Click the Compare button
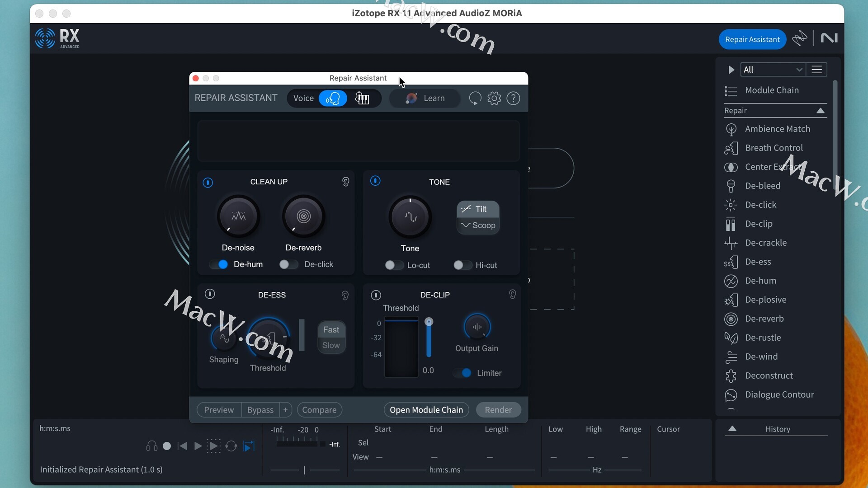This screenshot has height=488, width=868. coord(319,410)
